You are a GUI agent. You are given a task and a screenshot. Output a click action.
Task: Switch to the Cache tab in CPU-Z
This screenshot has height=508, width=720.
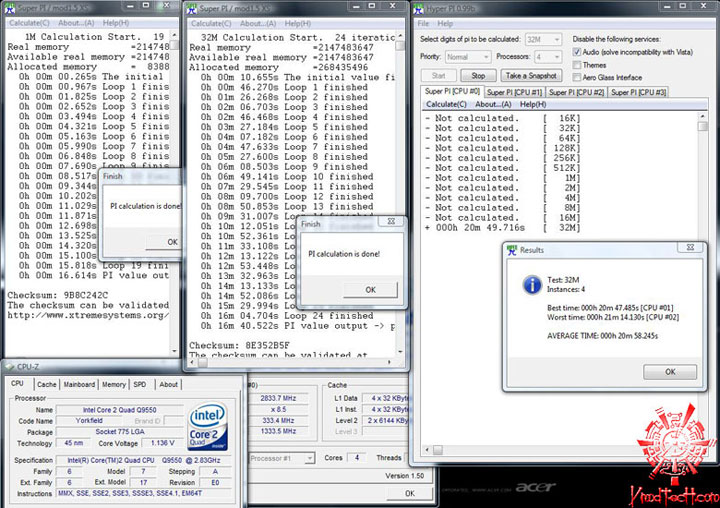(46, 384)
